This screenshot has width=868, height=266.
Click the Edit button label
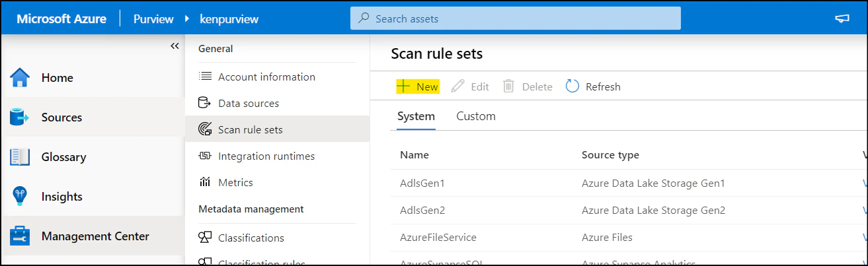[480, 86]
